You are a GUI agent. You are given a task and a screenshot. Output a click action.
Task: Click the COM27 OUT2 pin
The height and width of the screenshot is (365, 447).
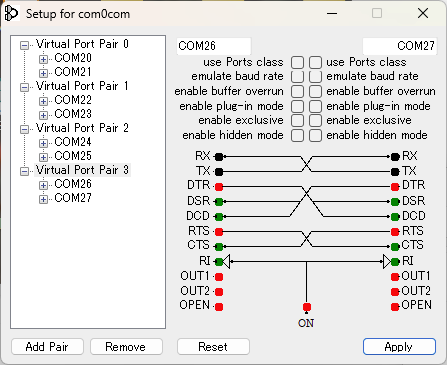pos(395,292)
